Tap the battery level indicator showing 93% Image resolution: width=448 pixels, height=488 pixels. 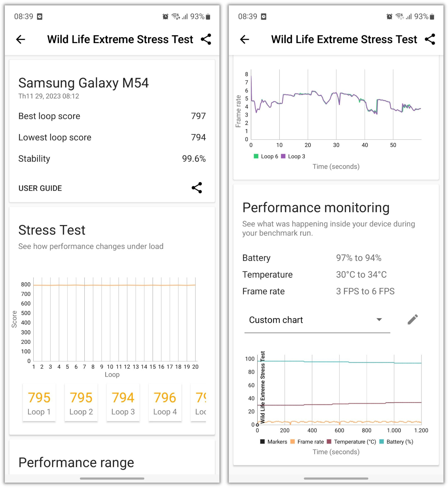pos(199,16)
